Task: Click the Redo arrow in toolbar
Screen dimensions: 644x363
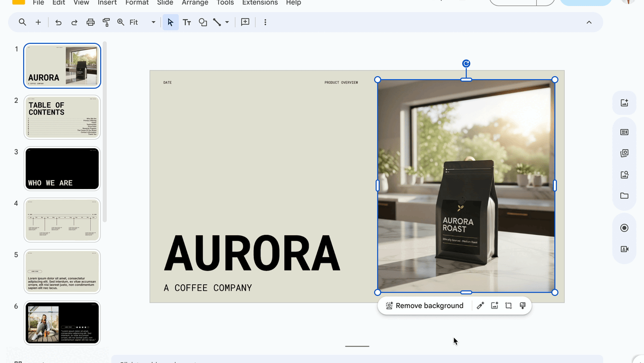Action: pos(75,22)
